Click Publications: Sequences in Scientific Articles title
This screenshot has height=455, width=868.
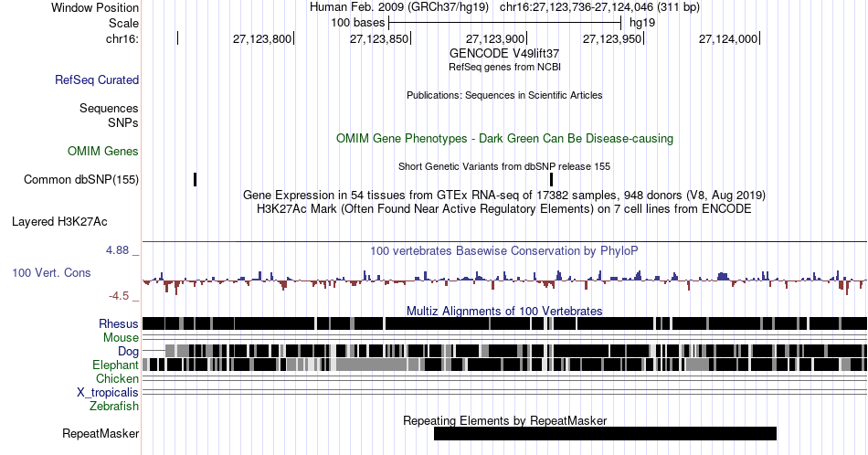click(504, 95)
